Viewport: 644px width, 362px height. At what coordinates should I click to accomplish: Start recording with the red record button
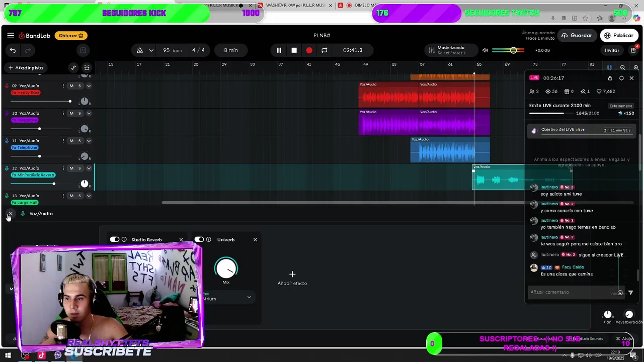pyautogui.click(x=309, y=50)
